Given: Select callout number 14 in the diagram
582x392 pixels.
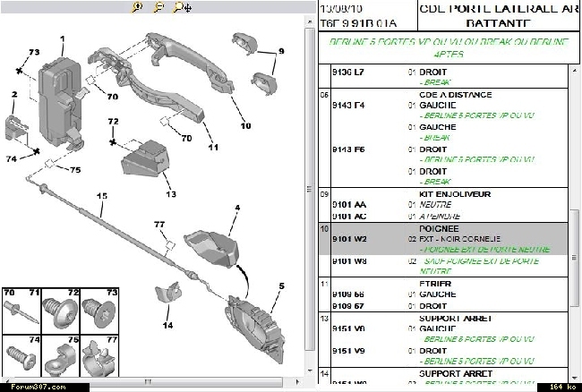Looking at the screenshot, I should [x=167, y=325].
